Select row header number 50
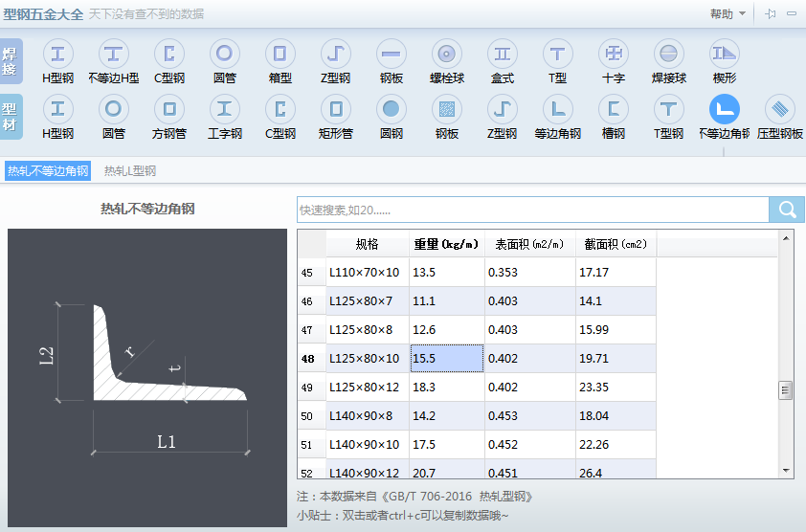The image size is (806, 532). 311,416
